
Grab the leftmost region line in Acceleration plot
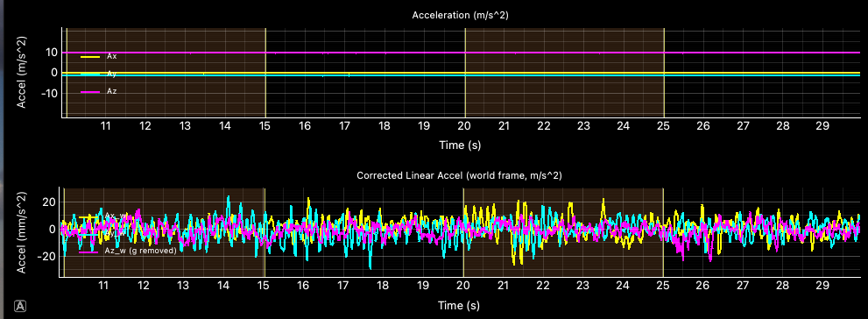(67, 73)
